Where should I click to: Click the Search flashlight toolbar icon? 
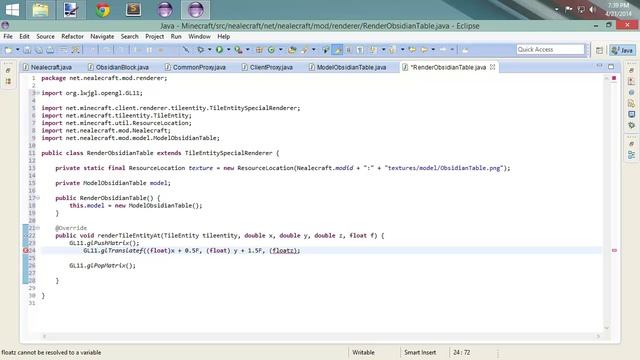point(304,50)
